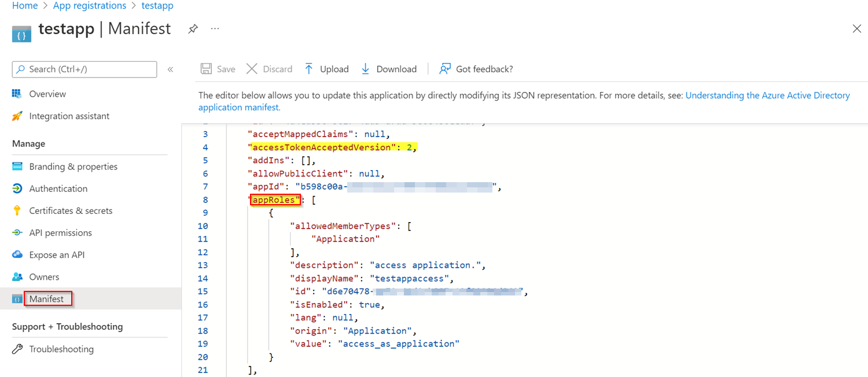Open Branding & properties
The width and height of the screenshot is (868, 377).
tap(73, 167)
